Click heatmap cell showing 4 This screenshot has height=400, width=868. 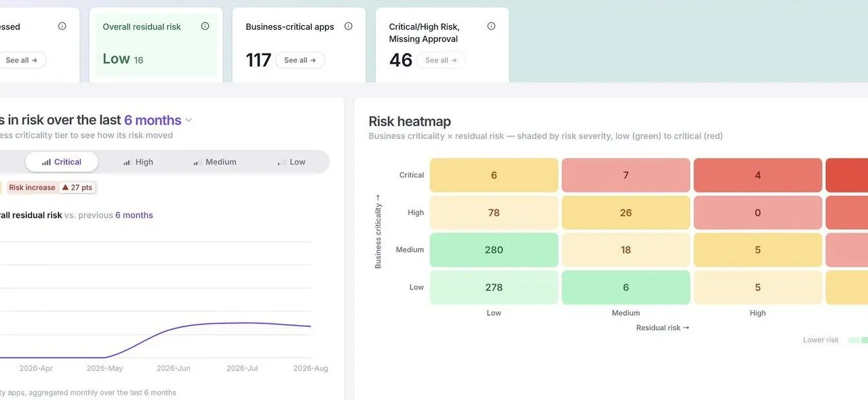pos(757,175)
